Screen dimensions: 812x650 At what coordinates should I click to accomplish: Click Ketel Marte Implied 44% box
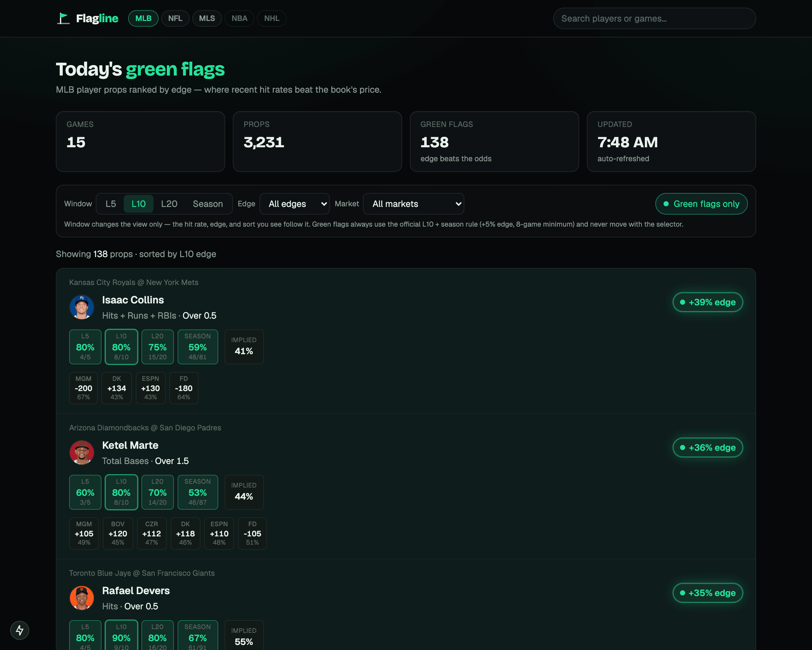pyautogui.click(x=244, y=493)
